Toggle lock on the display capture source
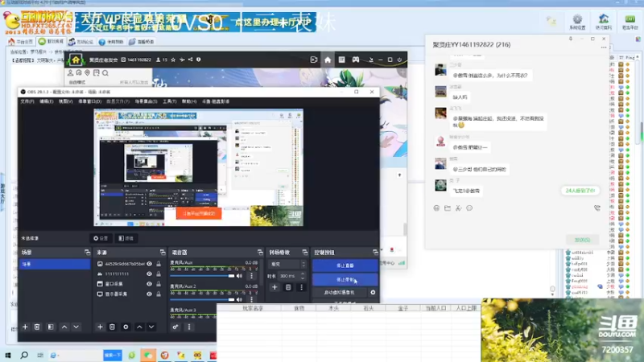Viewport: 644px width, 362px height. click(x=159, y=294)
